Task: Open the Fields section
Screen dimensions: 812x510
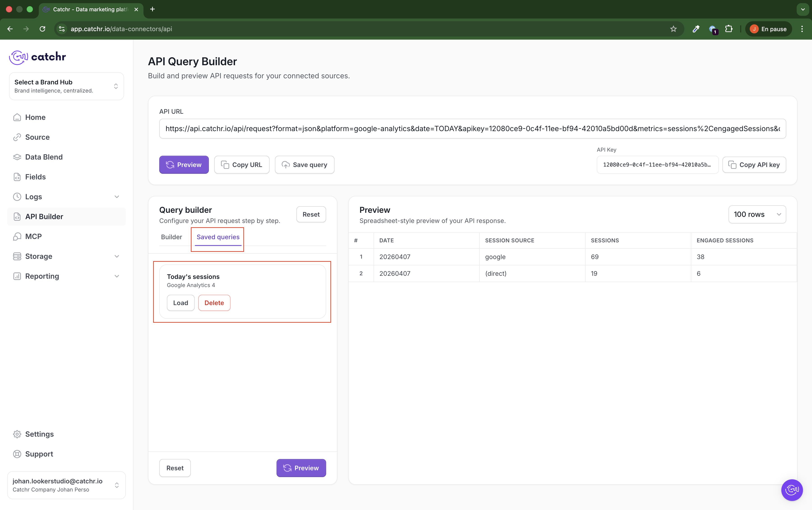Action: 35,177
